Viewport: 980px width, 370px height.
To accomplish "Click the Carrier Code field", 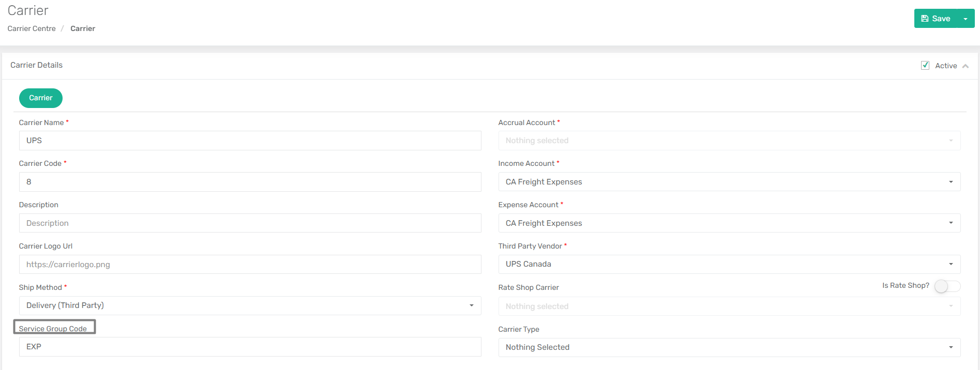I will pos(250,182).
